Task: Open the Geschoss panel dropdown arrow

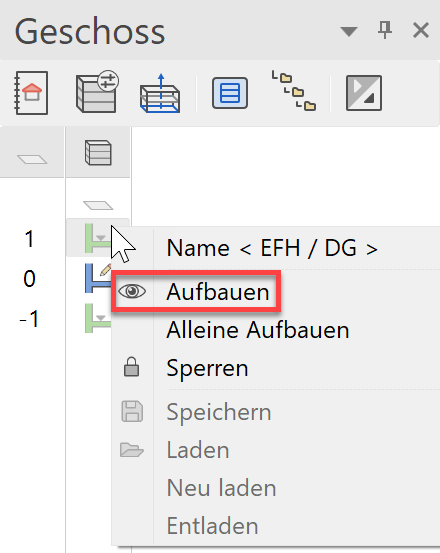Action: [x=349, y=31]
